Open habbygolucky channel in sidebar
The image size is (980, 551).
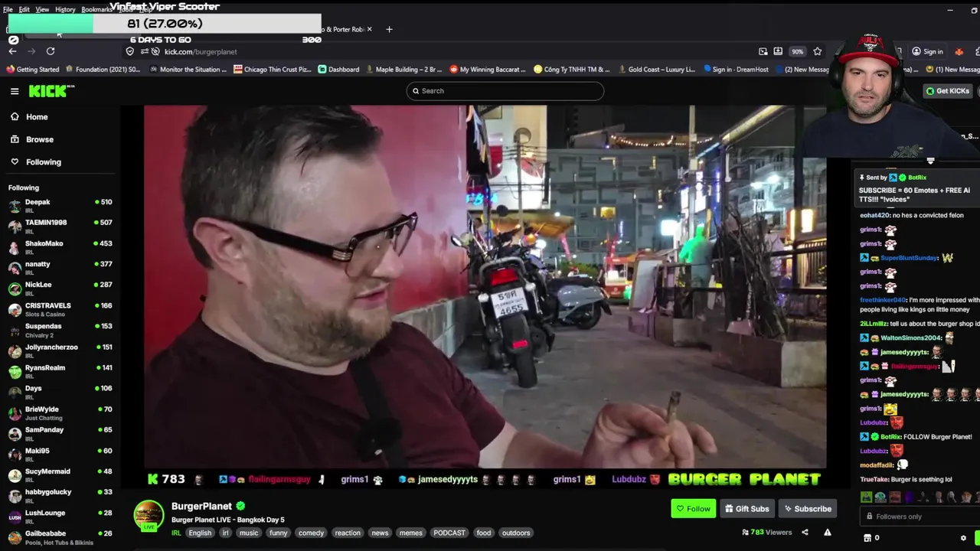pyautogui.click(x=60, y=496)
